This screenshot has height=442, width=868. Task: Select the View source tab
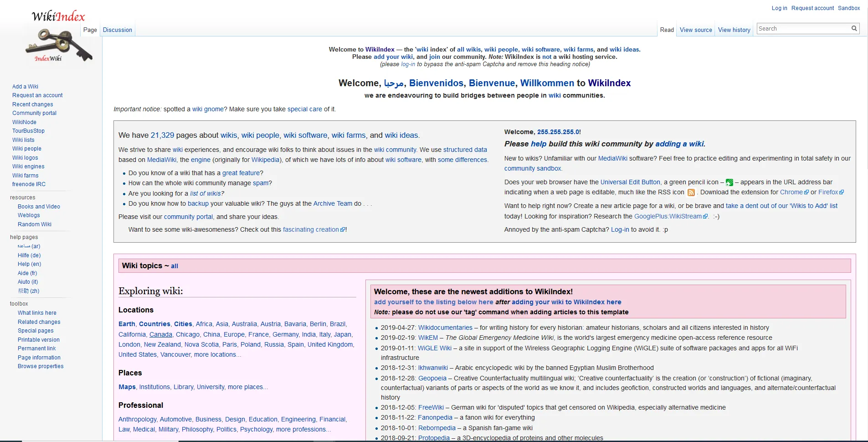[695, 30]
